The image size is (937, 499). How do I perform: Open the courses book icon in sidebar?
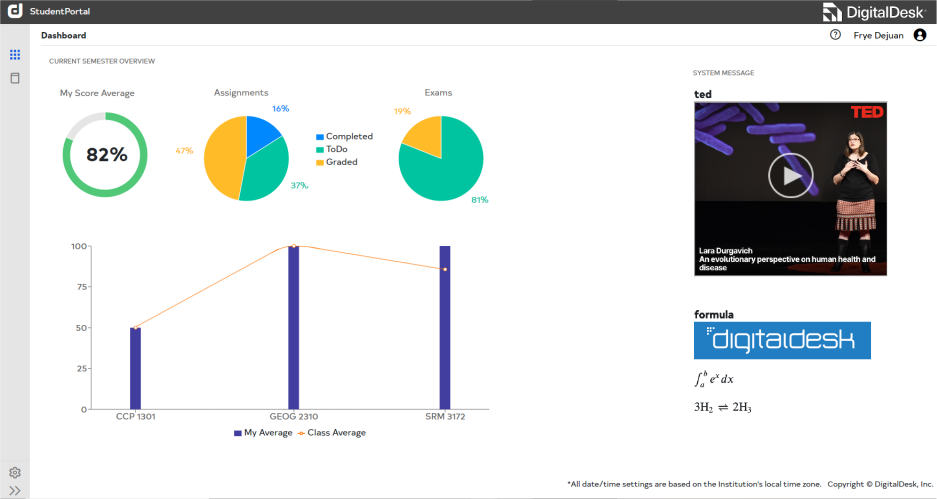[15, 78]
